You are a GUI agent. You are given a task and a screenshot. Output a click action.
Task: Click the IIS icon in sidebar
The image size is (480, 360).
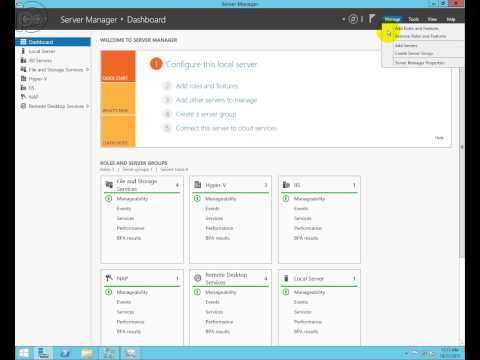pos(23,88)
